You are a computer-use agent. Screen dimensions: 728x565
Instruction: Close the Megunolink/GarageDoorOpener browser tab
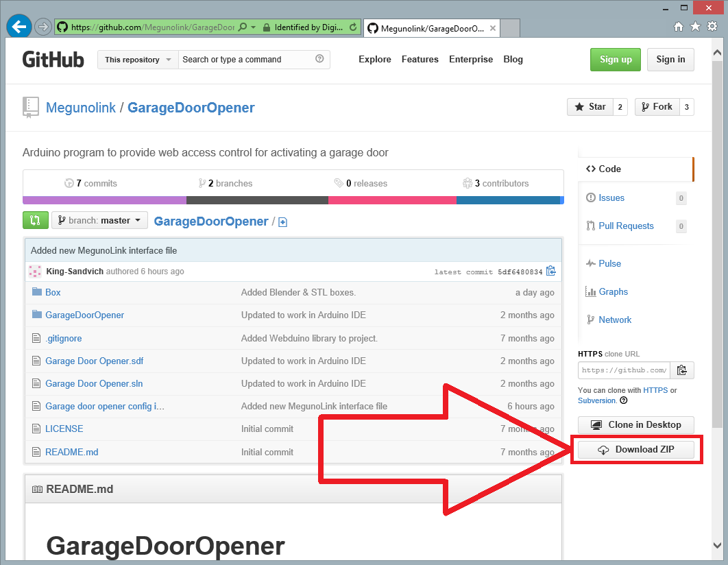[x=493, y=28]
